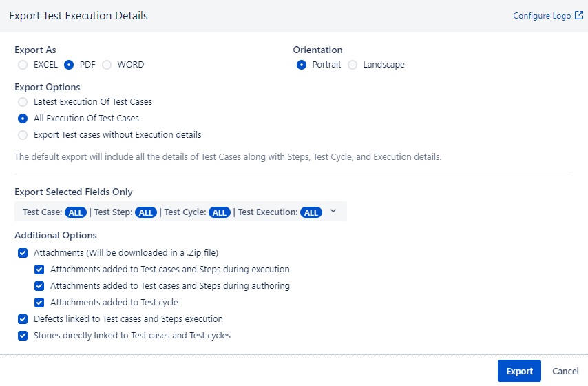Image resolution: width=588 pixels, height=386 pixels.
Task: Click the Configure Logo external link icon
Action: point(579,15)
